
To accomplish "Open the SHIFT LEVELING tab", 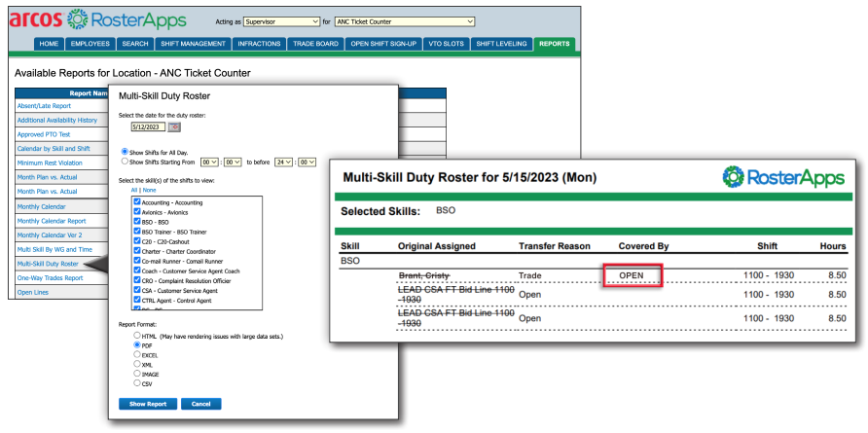I will click(x=501, y=44).
